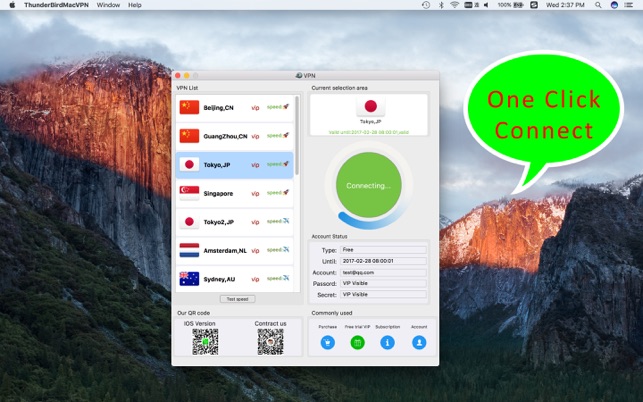Open Notification Center list icon
This screenshot has width=643, height=402.
pyautogui.click(x=629, y=5)
